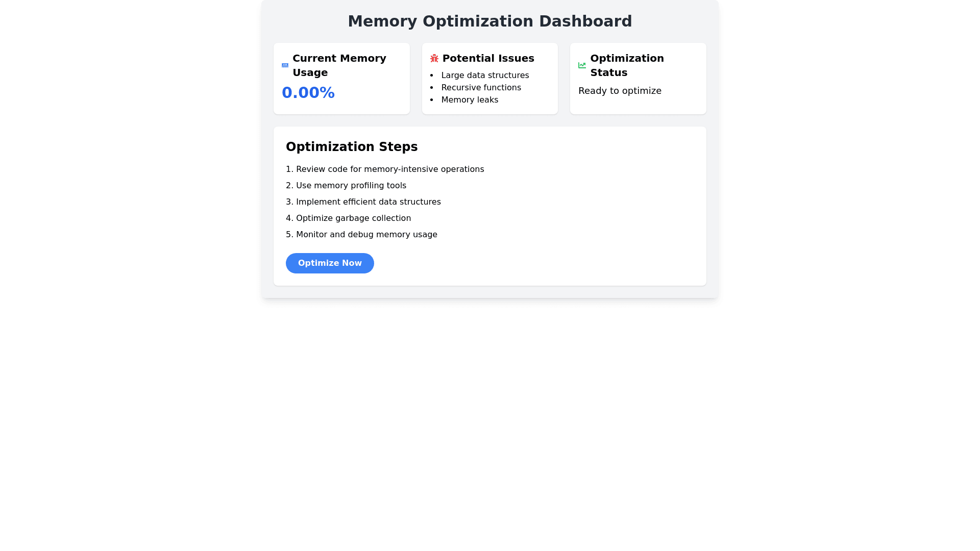
Task: Click the red bug icon
Action: coord(434,59)
